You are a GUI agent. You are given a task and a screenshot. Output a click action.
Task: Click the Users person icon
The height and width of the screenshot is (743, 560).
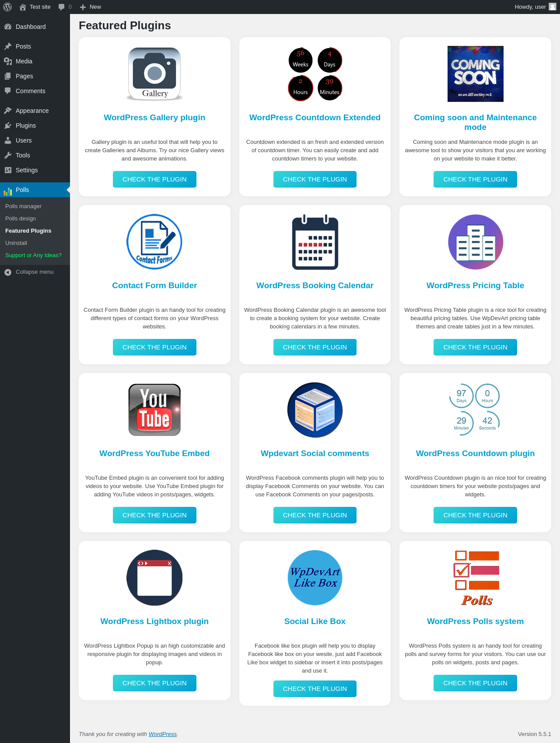pos(8,140)
